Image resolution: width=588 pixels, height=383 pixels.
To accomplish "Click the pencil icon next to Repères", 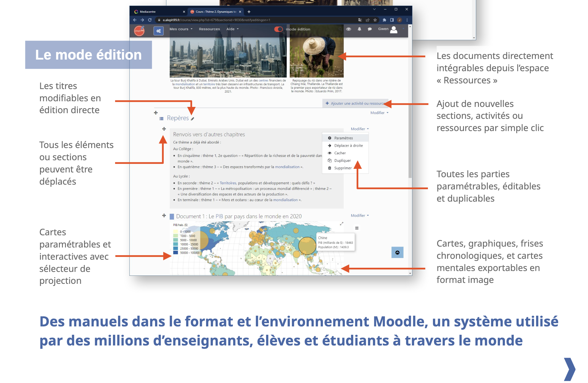I will coord(193,119).
